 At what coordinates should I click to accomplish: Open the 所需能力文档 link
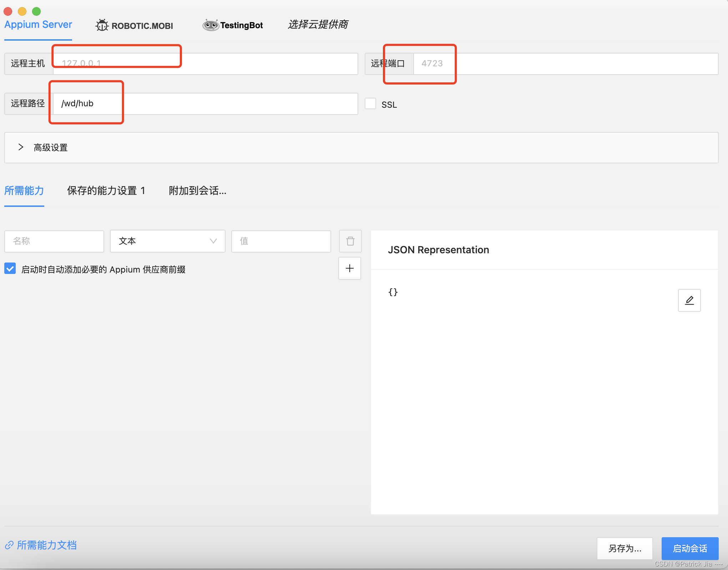click(41, 545)
